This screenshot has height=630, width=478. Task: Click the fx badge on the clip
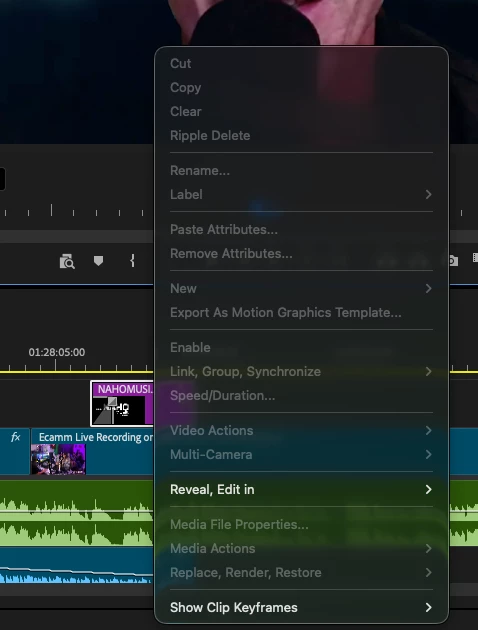coord(15,437)
